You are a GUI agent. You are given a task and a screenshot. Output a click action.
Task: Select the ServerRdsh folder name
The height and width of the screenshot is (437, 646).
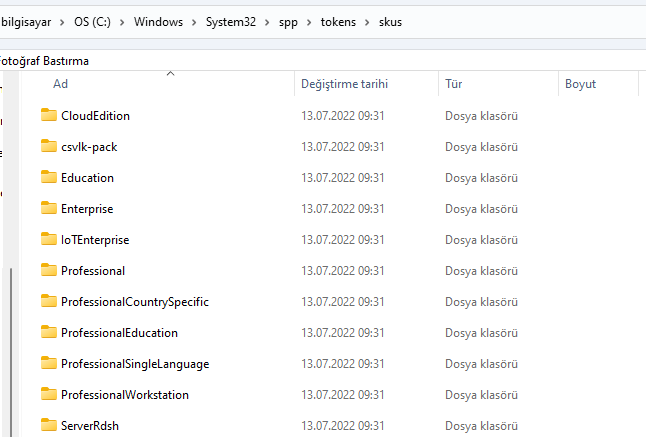click(x=89, y=426)
